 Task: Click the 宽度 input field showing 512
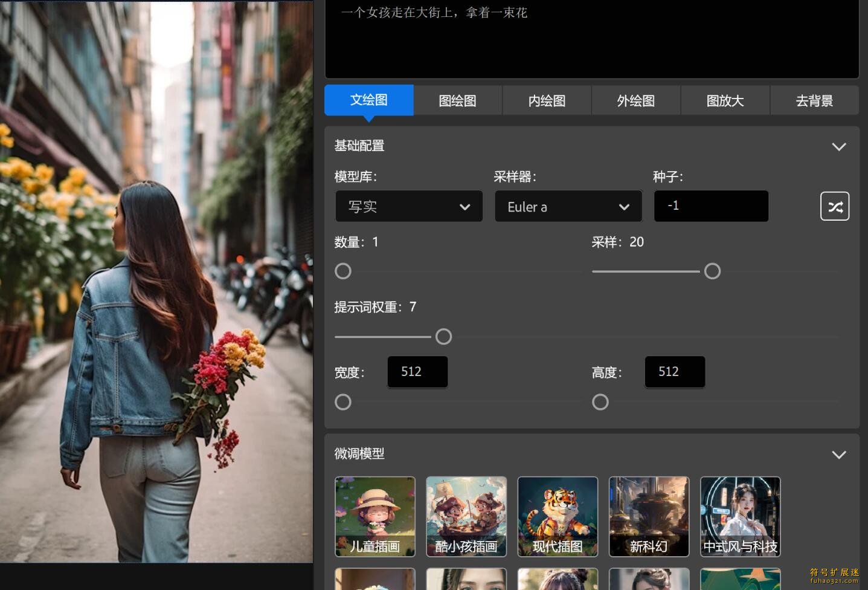[417, 372]
